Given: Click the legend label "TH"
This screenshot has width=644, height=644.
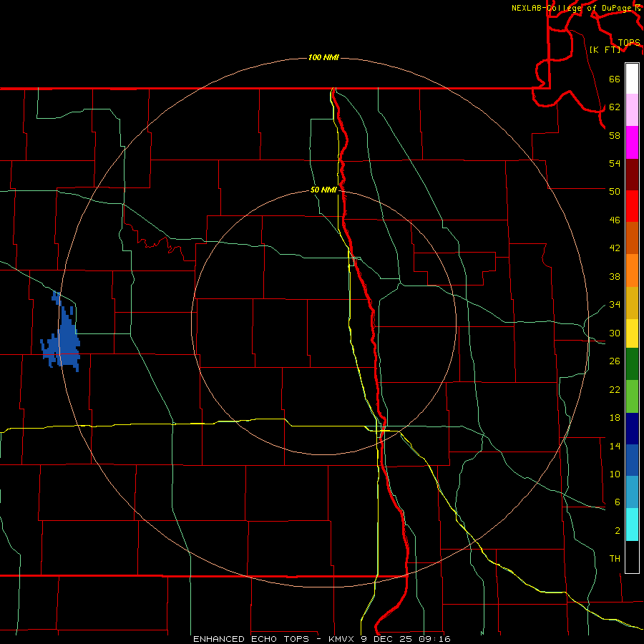Looking at the screenshot, I should pyautogui.click(x=615, y=559).
